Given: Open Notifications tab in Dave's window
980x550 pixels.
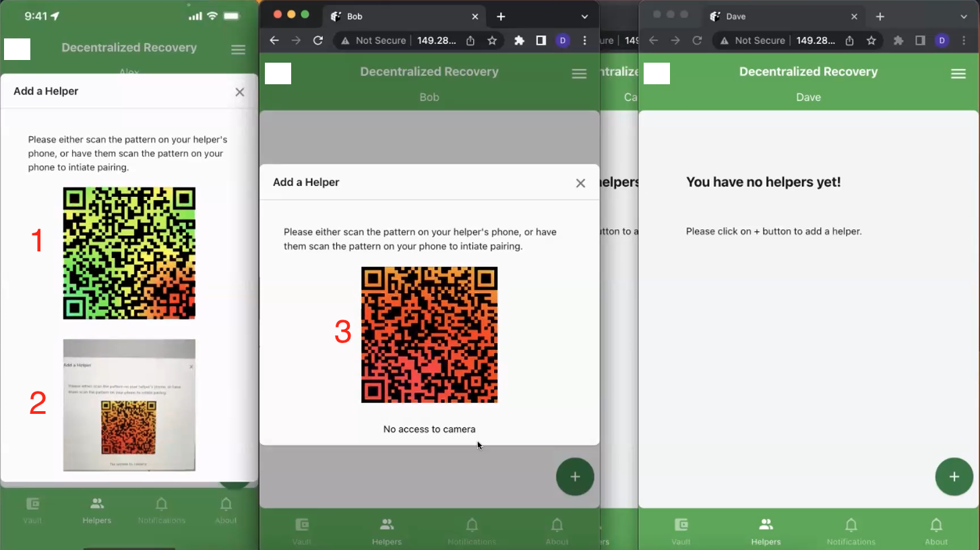Looking at the screenshot, I should (x=851, y=530).
